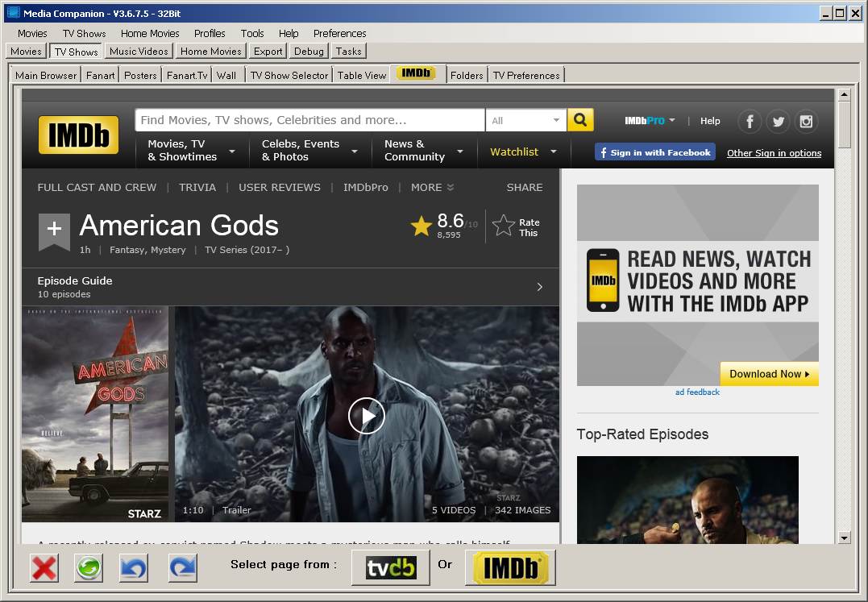
Task: Open FULL CAST AND CREW link
Action: (97, 188)
